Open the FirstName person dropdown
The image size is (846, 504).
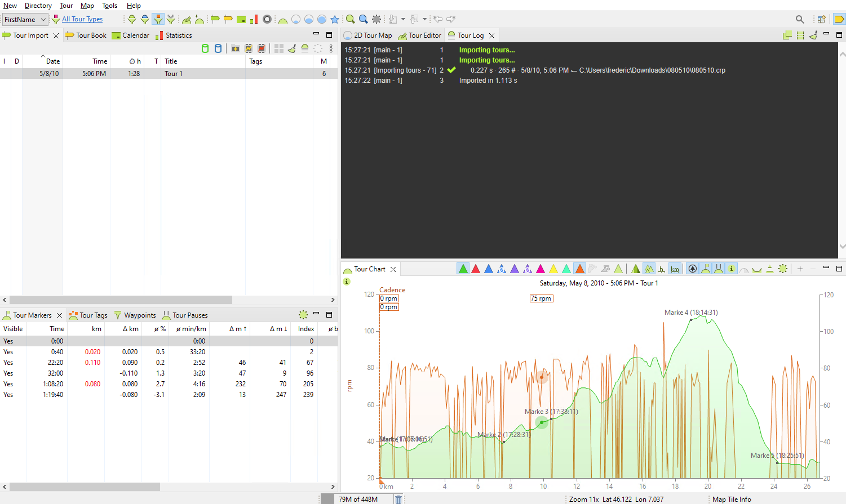click(25, 19)
